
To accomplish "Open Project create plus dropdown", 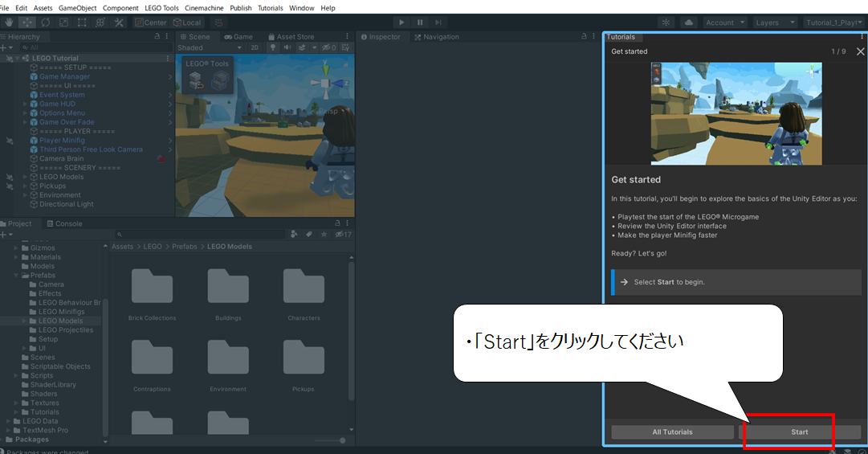I will point(6,234).
